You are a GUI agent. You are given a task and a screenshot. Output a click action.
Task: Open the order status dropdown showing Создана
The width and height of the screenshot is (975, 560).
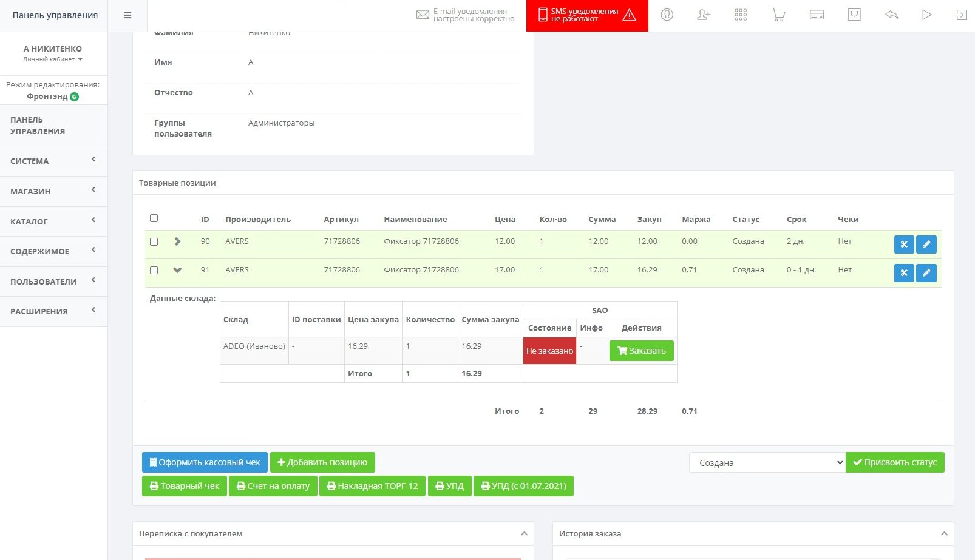click(x=767, y=462)
